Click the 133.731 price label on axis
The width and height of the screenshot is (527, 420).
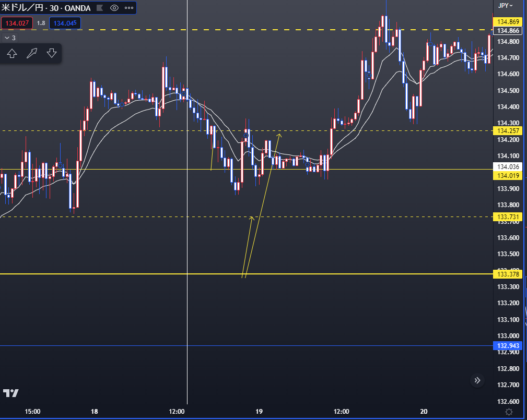[x=508, y=217]
